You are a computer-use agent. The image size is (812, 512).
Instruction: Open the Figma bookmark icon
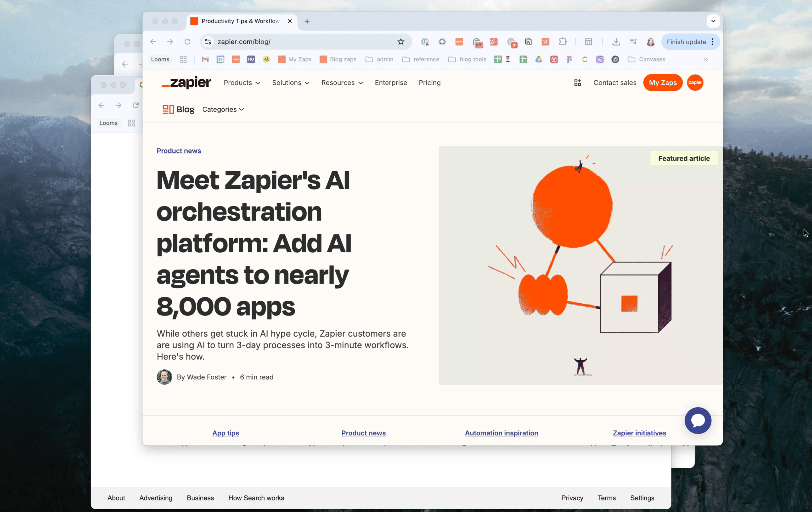[x=569, y=59]
